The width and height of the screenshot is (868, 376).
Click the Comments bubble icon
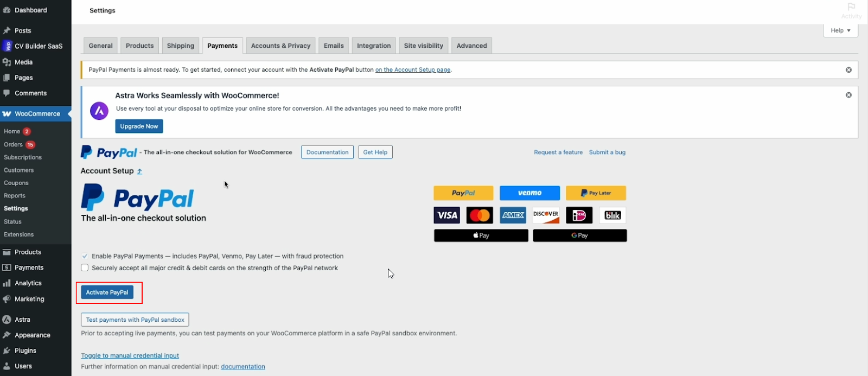[7, 93]
